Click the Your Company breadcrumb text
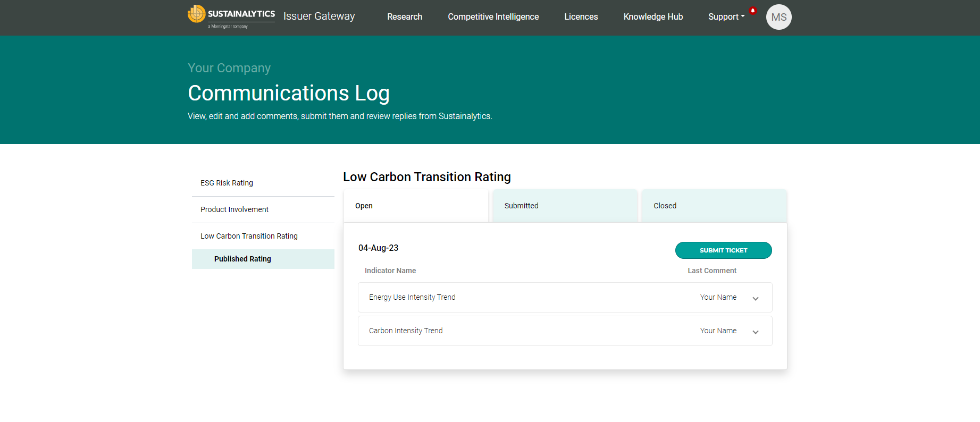The image size is (980, 422). click(x=229, y=68)
